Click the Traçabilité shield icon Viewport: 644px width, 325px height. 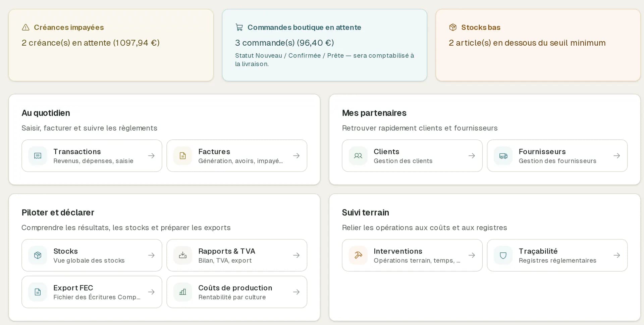point(503,256)
